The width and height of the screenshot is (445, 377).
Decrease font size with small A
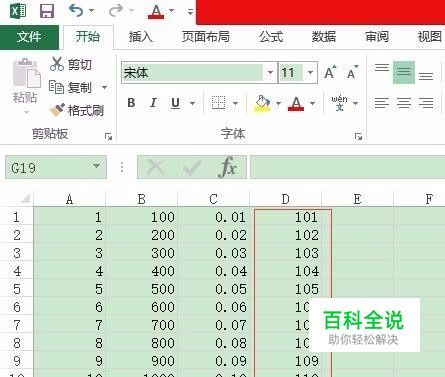click(352, 72)
